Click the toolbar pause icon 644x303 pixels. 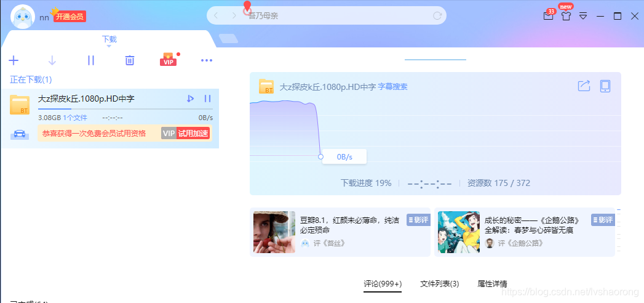pos(91,60)
